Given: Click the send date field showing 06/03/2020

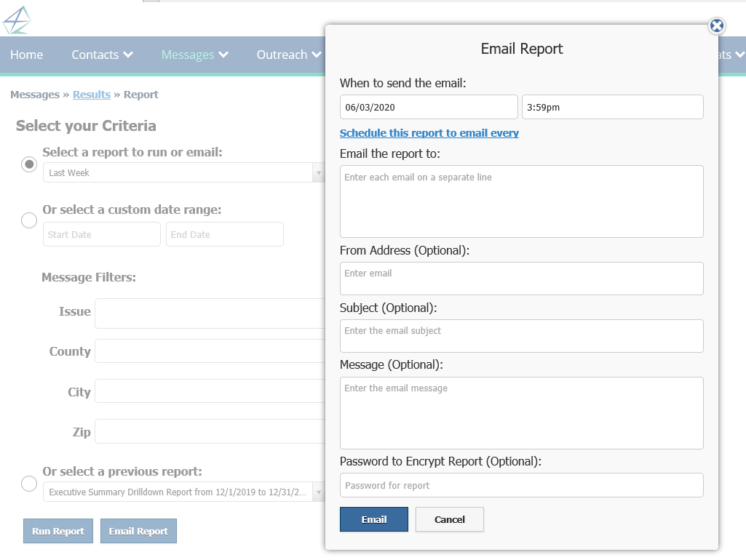Looking at the screenshot, I should click(x=429, y=107).
